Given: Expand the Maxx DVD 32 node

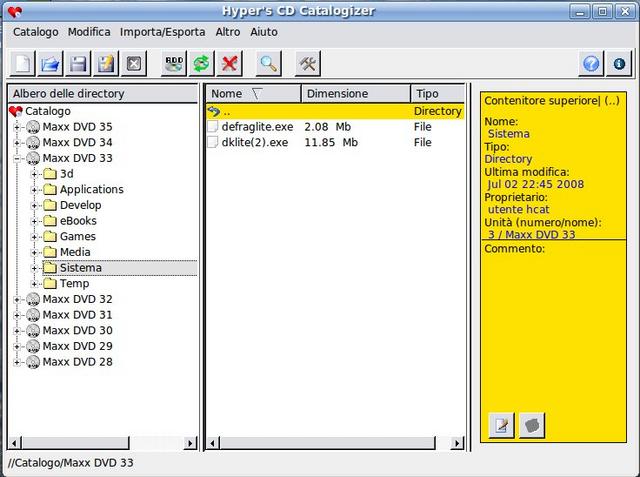Looking at the screenshot, I should 17,300.
